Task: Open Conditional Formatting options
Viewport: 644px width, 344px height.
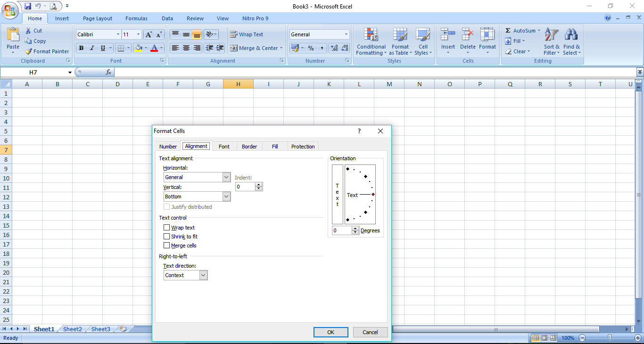Action: tap(371, 41)
